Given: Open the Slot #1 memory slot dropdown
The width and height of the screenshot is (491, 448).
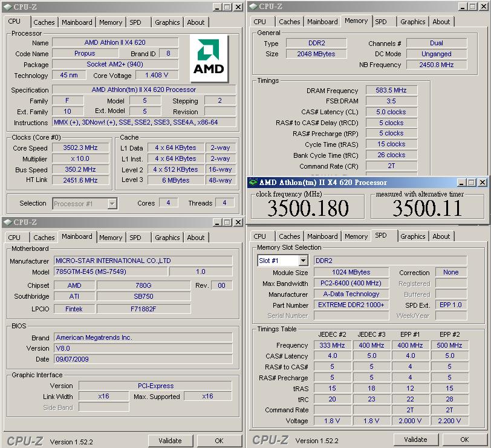Looking at the screenshot, I should click(303, 261).
